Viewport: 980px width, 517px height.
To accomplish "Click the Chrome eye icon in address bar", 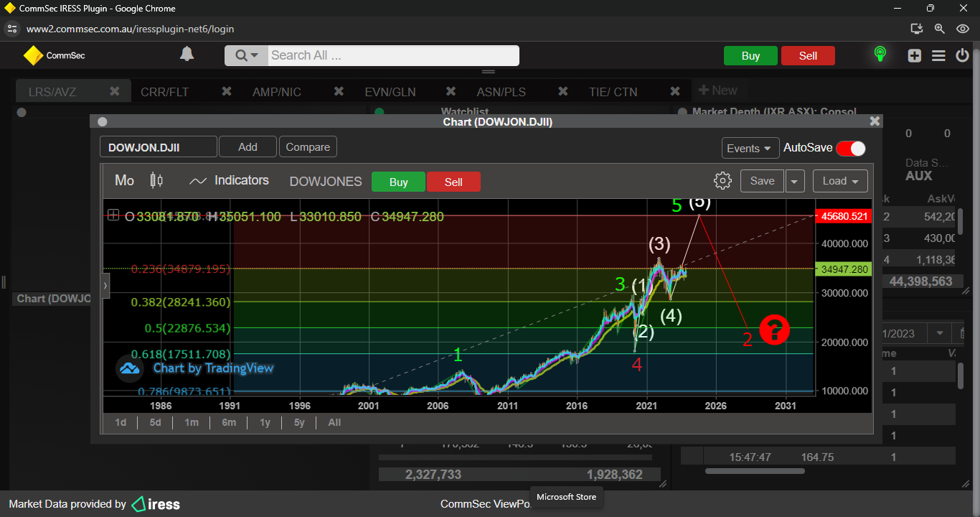I will click(963, 29).
